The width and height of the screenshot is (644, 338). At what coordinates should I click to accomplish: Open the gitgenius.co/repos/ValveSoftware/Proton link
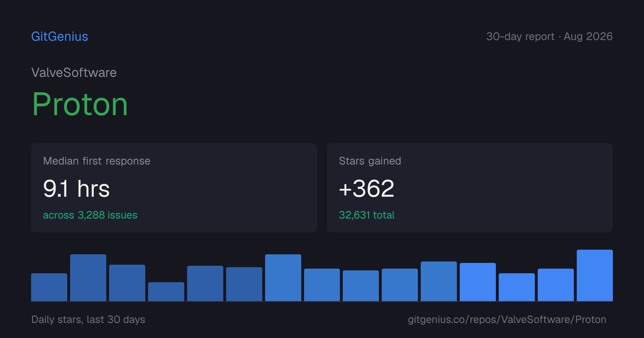click(507, 319)
